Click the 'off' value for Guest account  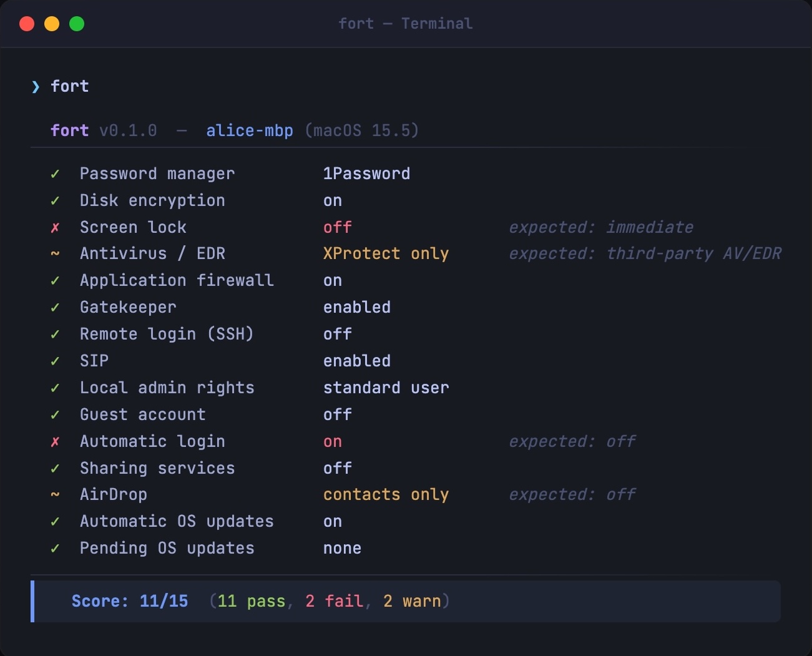(x=338, y=414)
